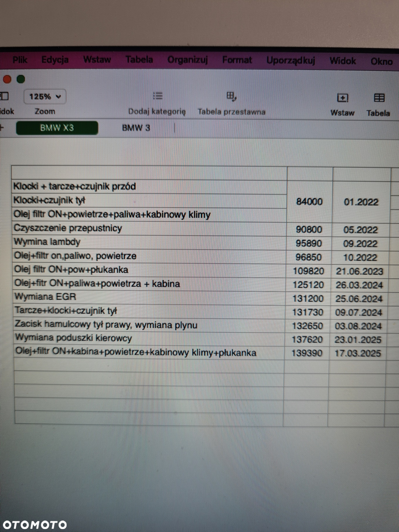
Task: Open the Organizuj menu
Action: (187, 60)
